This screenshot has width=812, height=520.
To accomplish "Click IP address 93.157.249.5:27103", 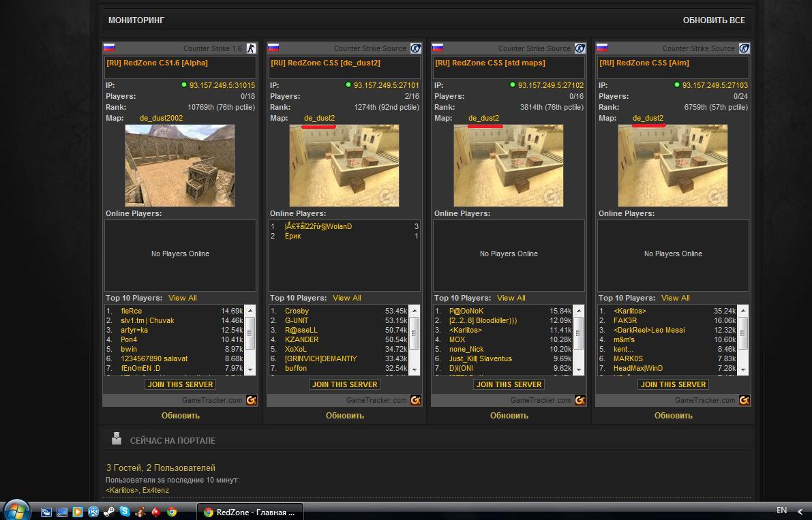I will click(715, 85).
